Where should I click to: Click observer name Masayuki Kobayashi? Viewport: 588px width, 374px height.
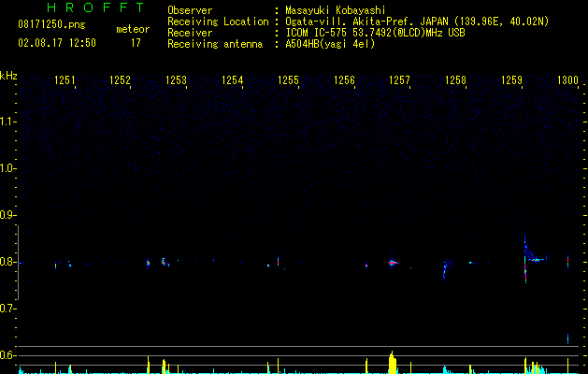(336, 10)
